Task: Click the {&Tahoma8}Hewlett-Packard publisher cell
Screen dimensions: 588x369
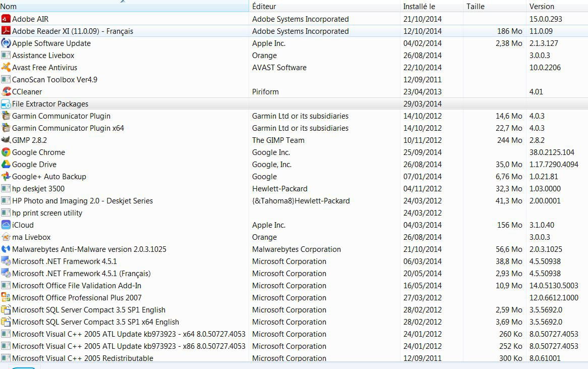Action: 301,201
